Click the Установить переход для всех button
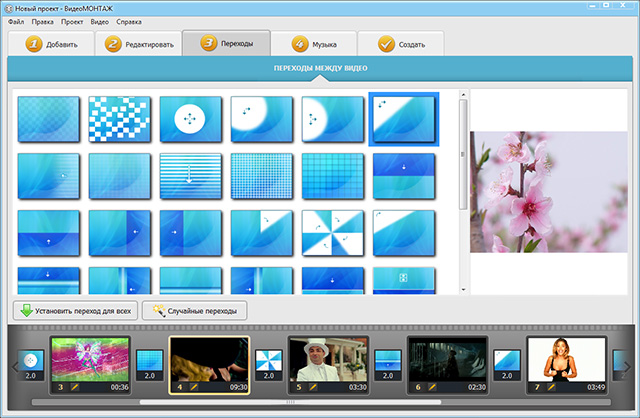The width and height of the screenshot is (640, 418). tap(75, 311)
